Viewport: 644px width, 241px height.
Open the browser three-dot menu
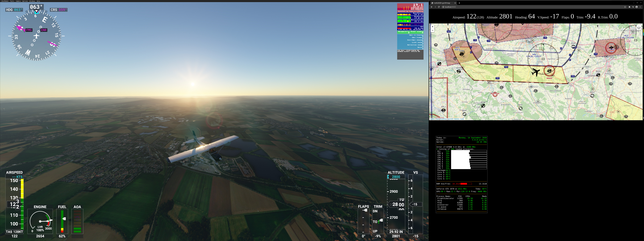pyautogui.click(x=640, y=7)
